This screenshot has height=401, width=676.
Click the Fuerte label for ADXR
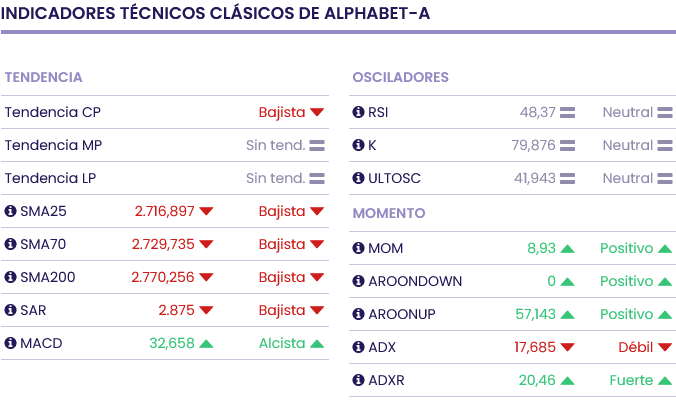click(631, 380)
